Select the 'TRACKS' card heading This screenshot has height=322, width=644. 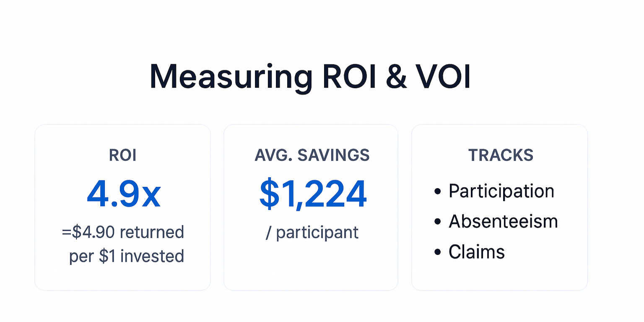tap(501, 155)
